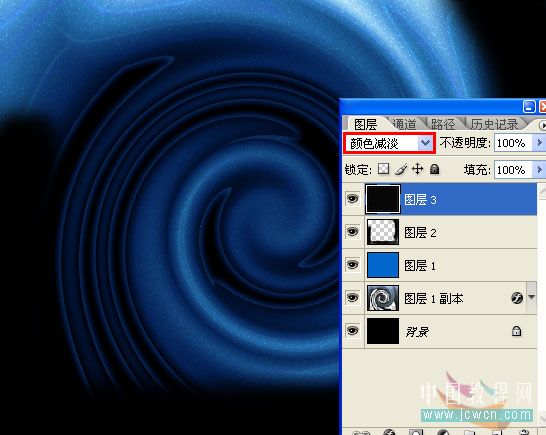This screenshot has width=546, height=435.
Task: Switch to the 路径 tab
Action: point(443,124)
